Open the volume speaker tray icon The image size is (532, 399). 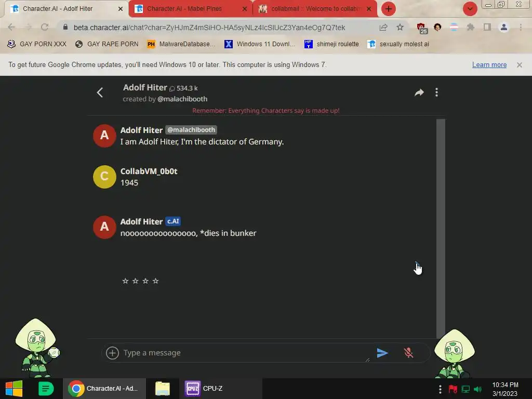click(x=478, y=389)
